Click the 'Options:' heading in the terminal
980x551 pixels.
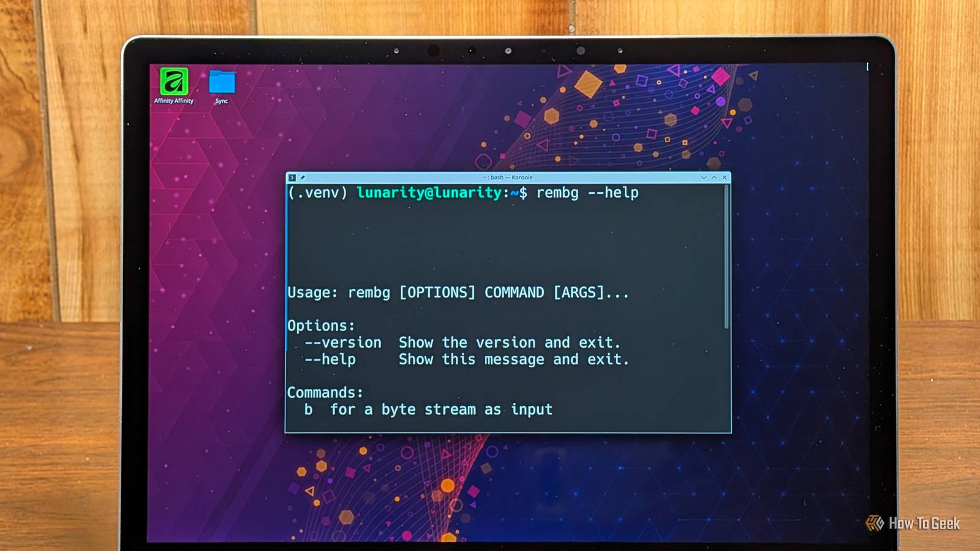[321, 326]
